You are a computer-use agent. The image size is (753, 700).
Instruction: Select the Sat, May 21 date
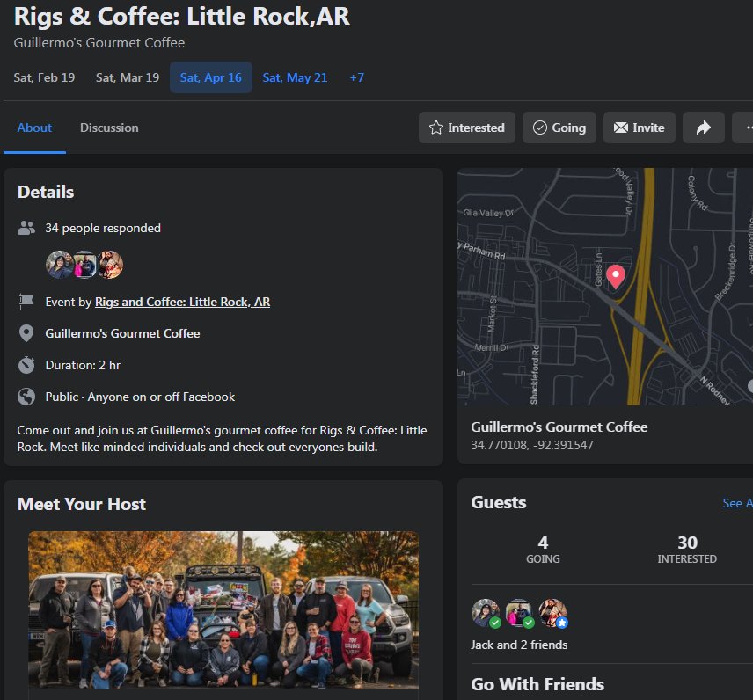[295, 77]
